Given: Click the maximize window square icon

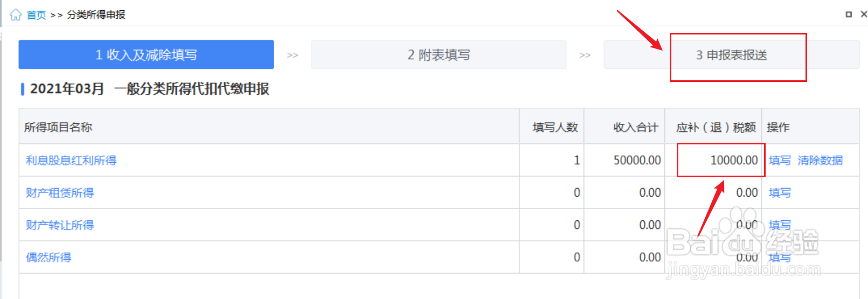Looking at the screenshot, I should coord(849,15).
